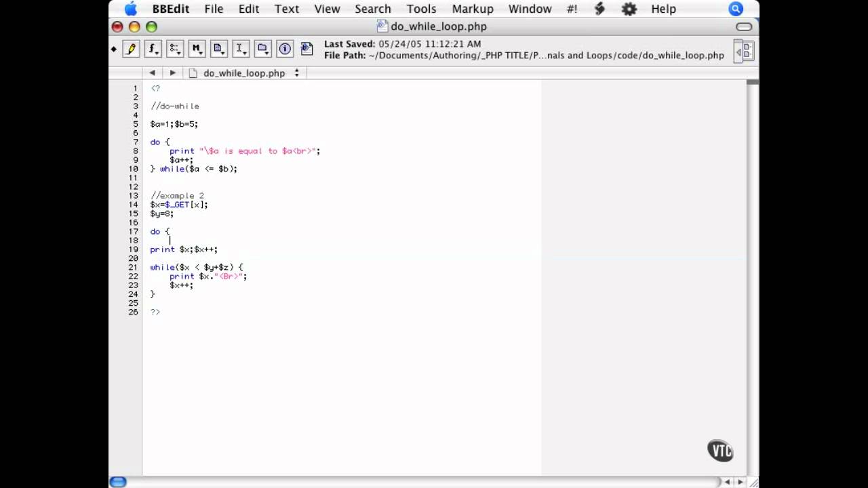This screenshot has height=488, width=868.
Task: Click the title bar document proxy icon
Action: tap(382, 26)
